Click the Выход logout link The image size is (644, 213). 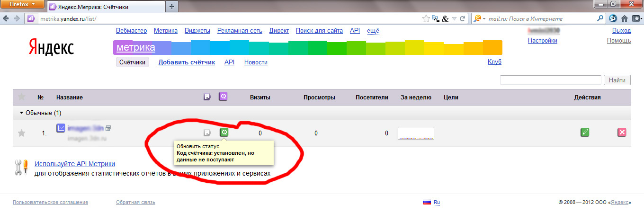point(621,30)
